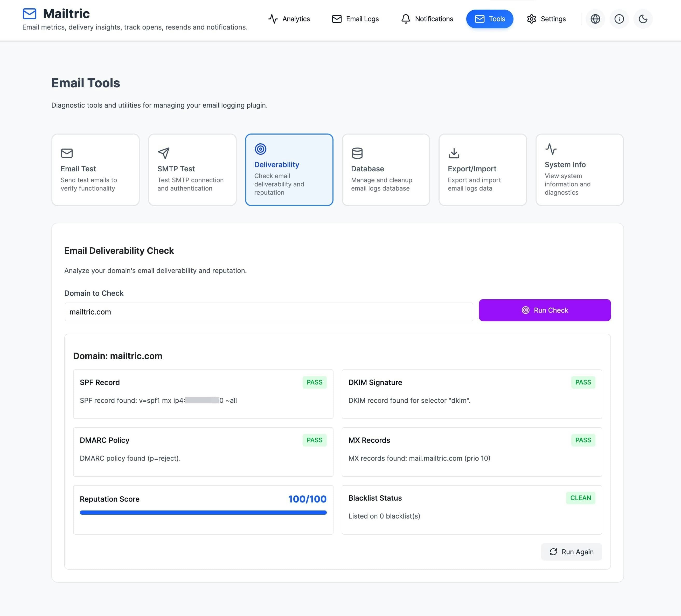681x616 pixels.
Task: Go to Email Logs tab
Action: 355,19
